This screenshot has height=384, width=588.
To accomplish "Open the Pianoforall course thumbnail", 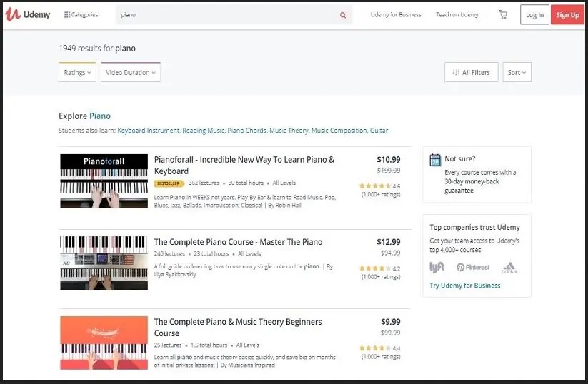I will pos(104,181).
